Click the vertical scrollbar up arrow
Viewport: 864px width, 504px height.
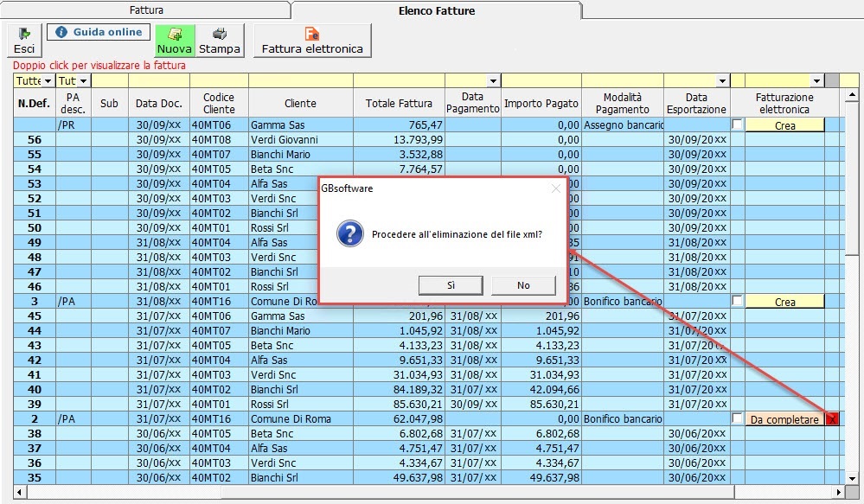coord(852,95)
